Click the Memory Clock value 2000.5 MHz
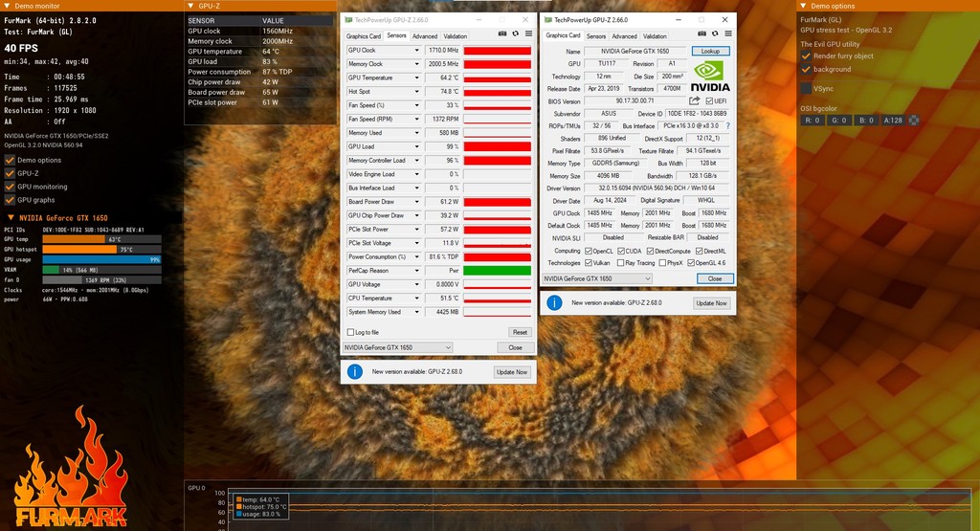Image resolution: width=980 pixels, height=531 pixels. [442, 64]
